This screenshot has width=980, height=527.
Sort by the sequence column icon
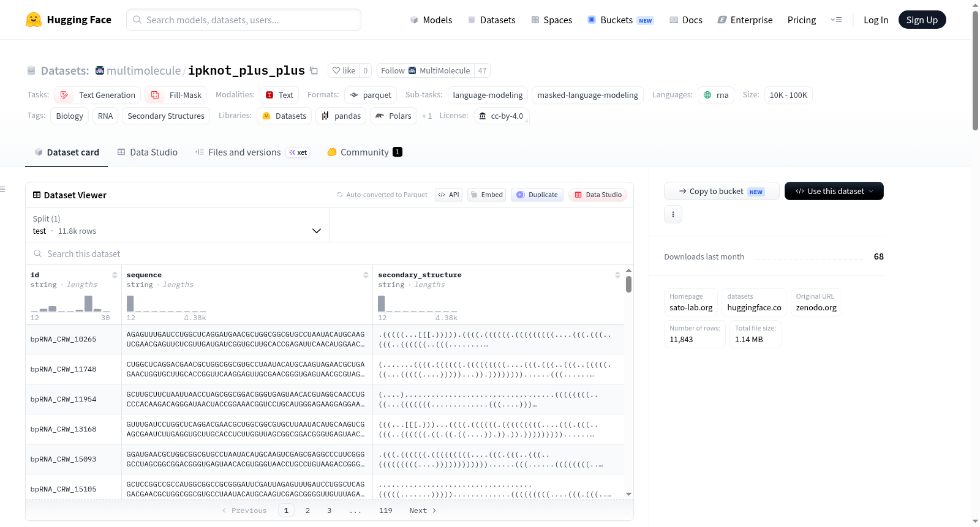pyautogui.click(x=366, y=275)
